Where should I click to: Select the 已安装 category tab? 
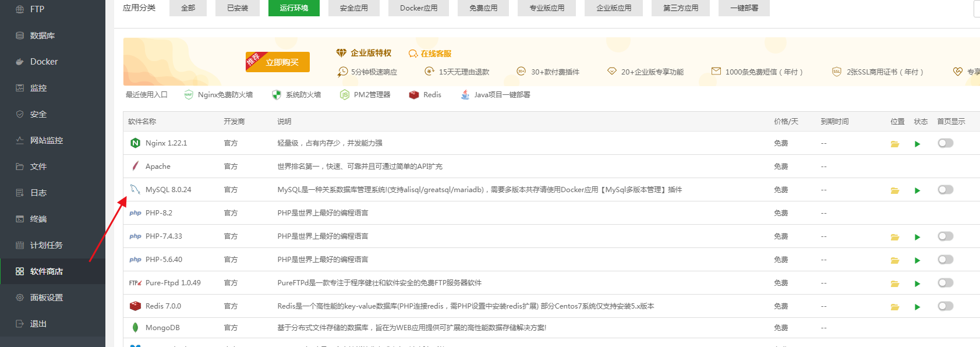[x=238, y=8]
